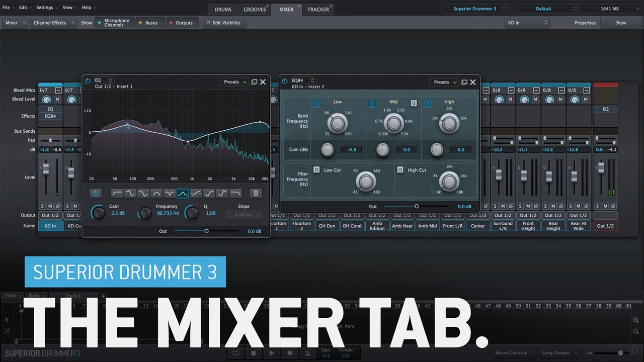Switch to the DRUMS tab
The image size is (644, 362).
[x=223, y=9]
